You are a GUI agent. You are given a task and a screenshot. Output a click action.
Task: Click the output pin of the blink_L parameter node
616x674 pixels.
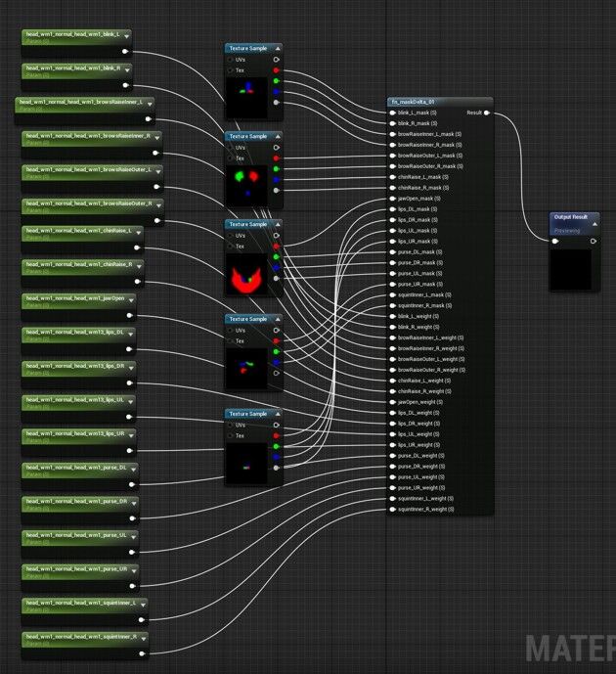[126, 51]
